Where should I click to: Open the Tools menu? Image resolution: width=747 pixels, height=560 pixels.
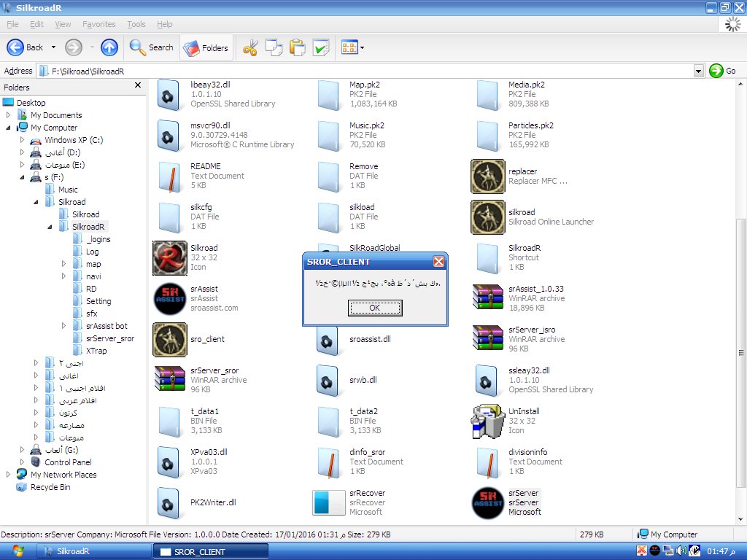pos(136,24)
